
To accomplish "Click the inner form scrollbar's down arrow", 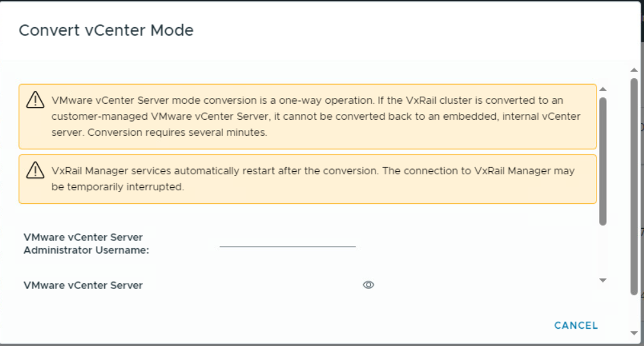I will 602,280.
